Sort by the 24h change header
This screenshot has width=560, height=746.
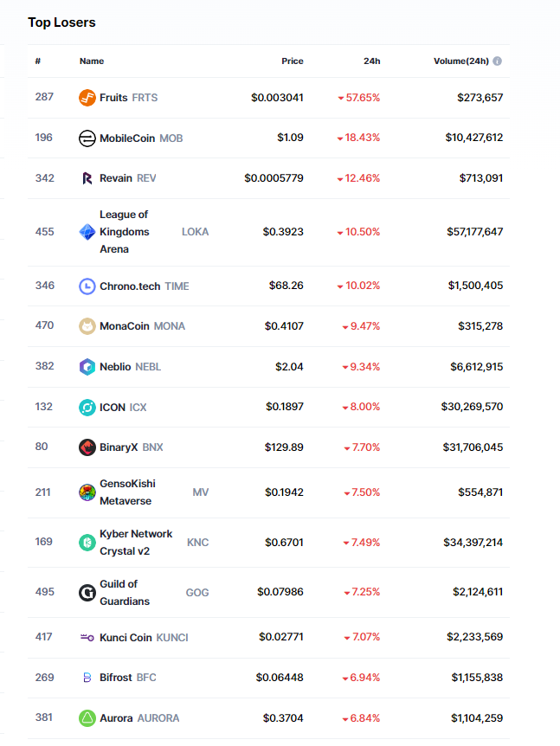[371, 61]
